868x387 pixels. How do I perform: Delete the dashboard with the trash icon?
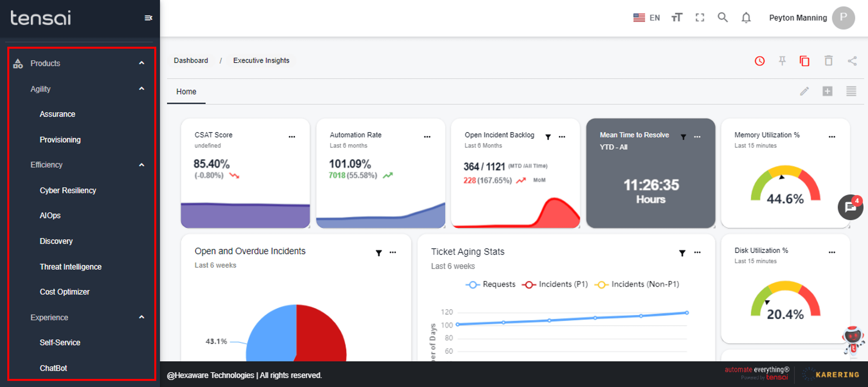pos(828,61)
